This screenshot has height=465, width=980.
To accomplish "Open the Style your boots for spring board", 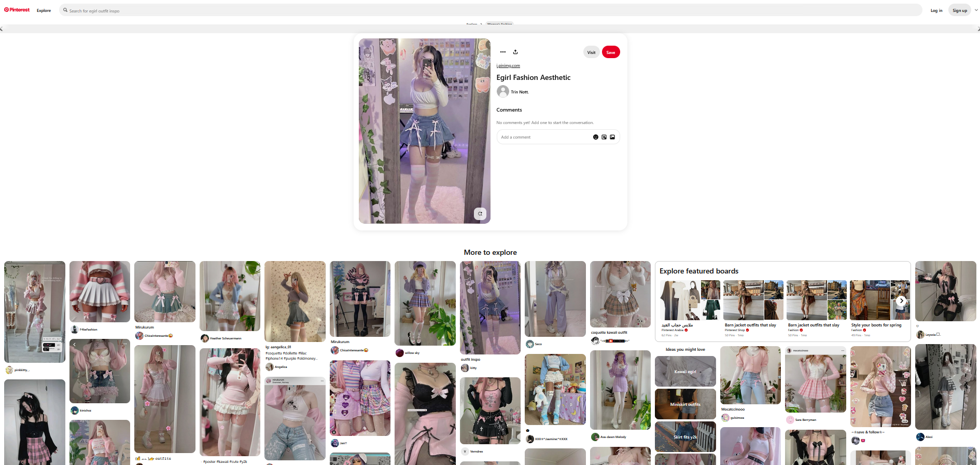I will (x=879, y=309).
